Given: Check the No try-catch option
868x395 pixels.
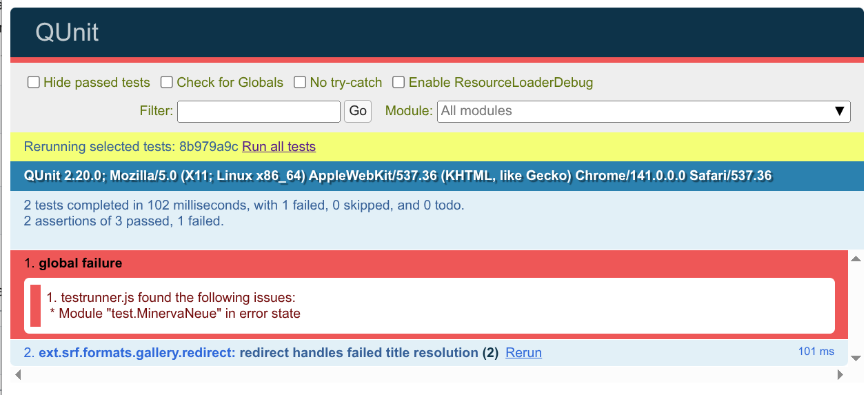Looking at the screenshot, I should pyautogui.click(x=300, y=83).
